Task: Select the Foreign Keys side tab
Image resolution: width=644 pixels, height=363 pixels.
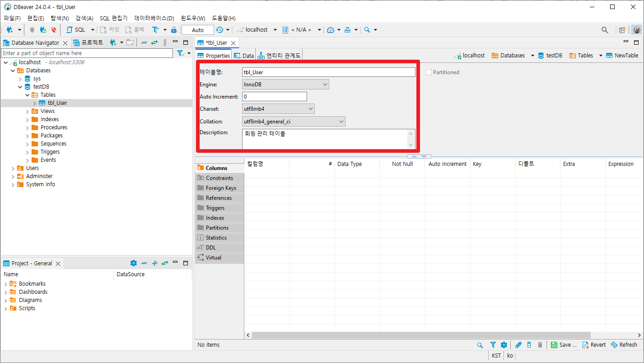Action: click(219, 188)
